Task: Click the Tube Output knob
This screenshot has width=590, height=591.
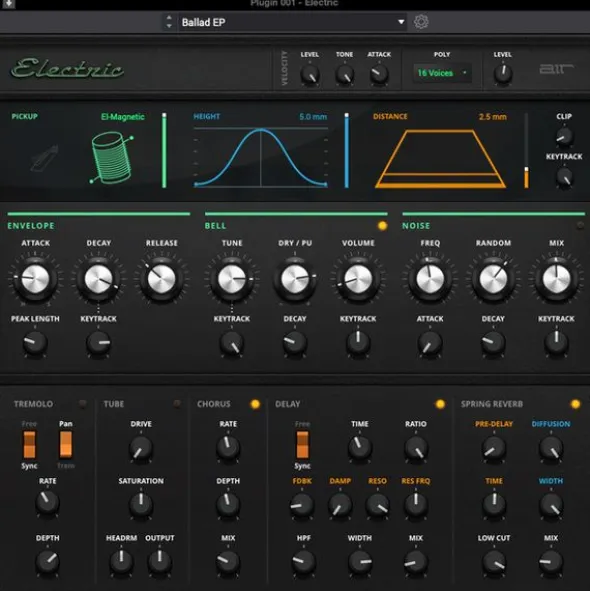Action: point(160,562)
